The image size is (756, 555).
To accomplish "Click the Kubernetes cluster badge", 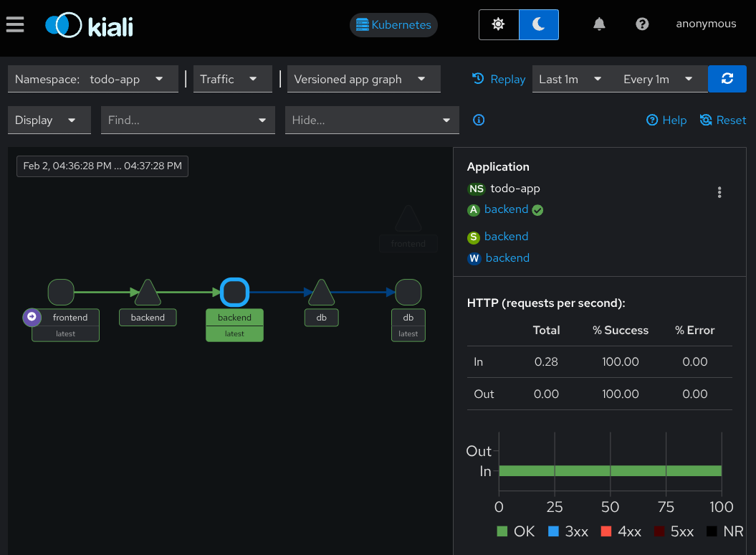I will 393,24.
